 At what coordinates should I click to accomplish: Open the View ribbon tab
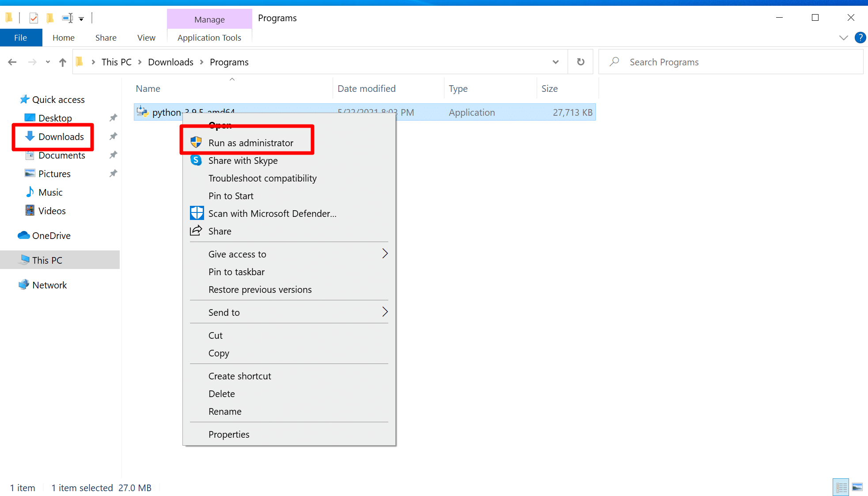click(x=146, y=38)
